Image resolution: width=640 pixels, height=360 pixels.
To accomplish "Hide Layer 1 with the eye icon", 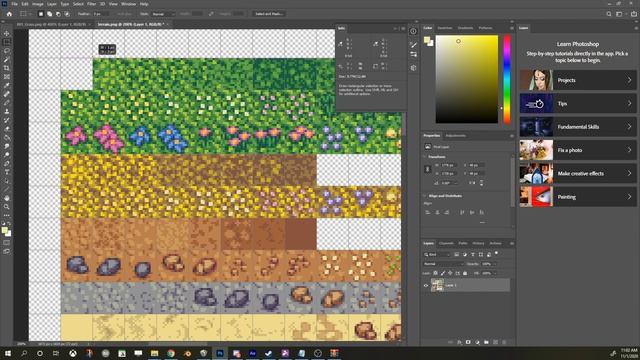I will [x=426, y=285].
